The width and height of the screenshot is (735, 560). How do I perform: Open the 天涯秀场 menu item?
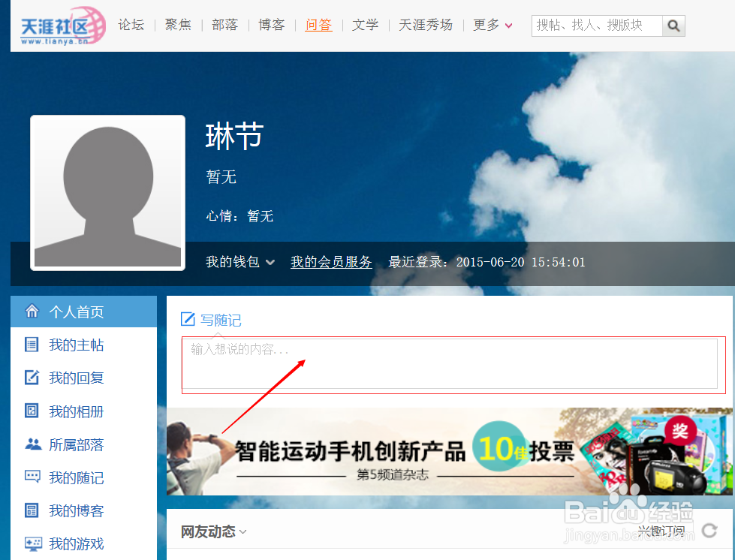[x=426, y=26]
